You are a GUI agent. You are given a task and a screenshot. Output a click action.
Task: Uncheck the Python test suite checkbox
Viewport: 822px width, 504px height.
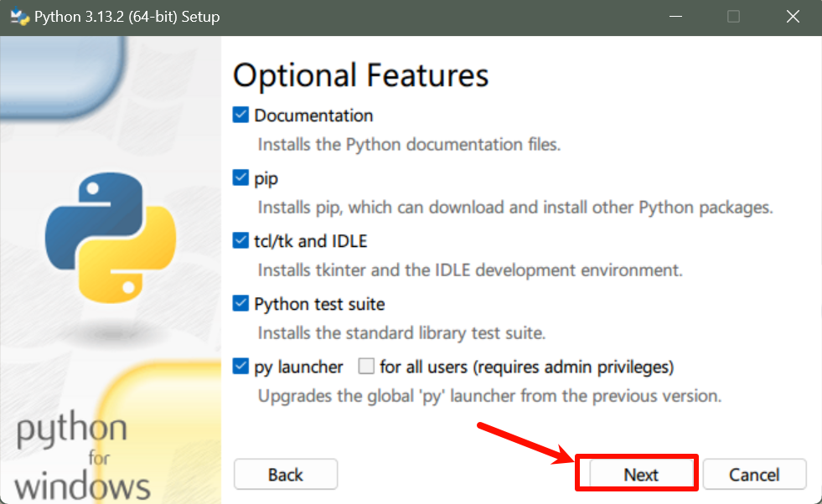pos(241,304)
